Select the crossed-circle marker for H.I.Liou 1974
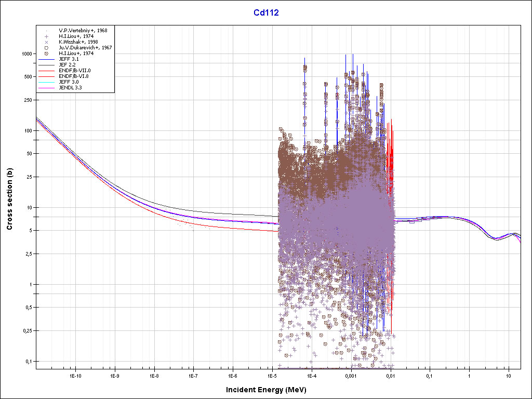 (x=46, y=54)
